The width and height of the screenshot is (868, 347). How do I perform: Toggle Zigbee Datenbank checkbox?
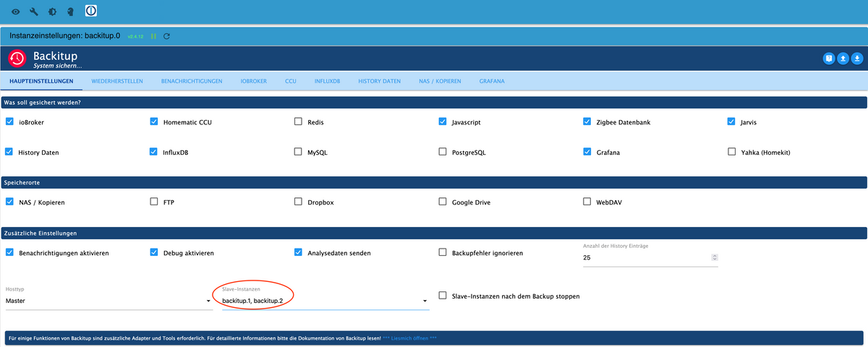pos(587,121)
